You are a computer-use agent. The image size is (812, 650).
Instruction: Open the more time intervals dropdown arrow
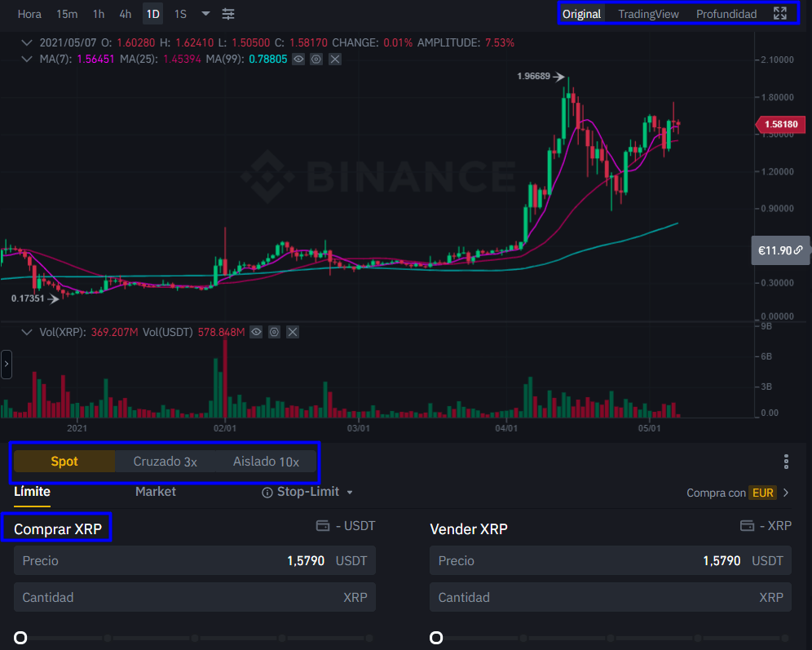pos(205,14)
